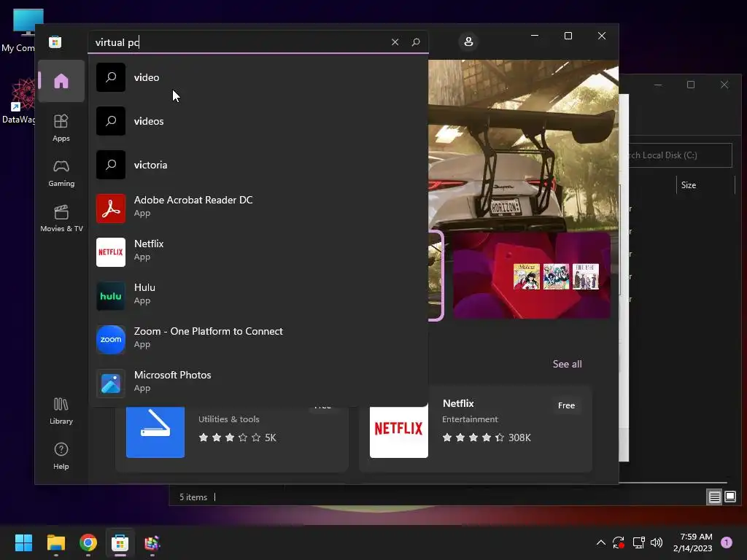
Task: Click Microsoft Store taskbar icon
Action: 120,542
